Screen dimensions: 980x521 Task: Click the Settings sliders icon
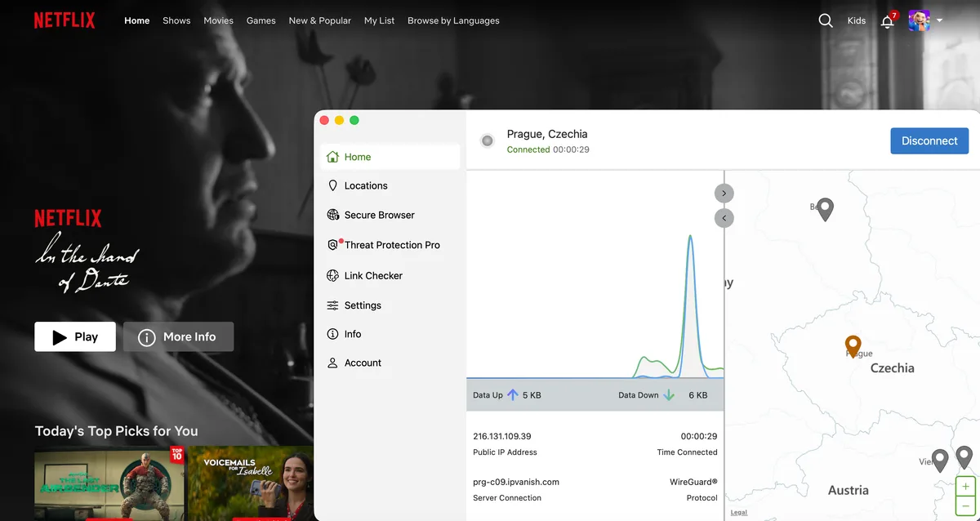point(332,305)
